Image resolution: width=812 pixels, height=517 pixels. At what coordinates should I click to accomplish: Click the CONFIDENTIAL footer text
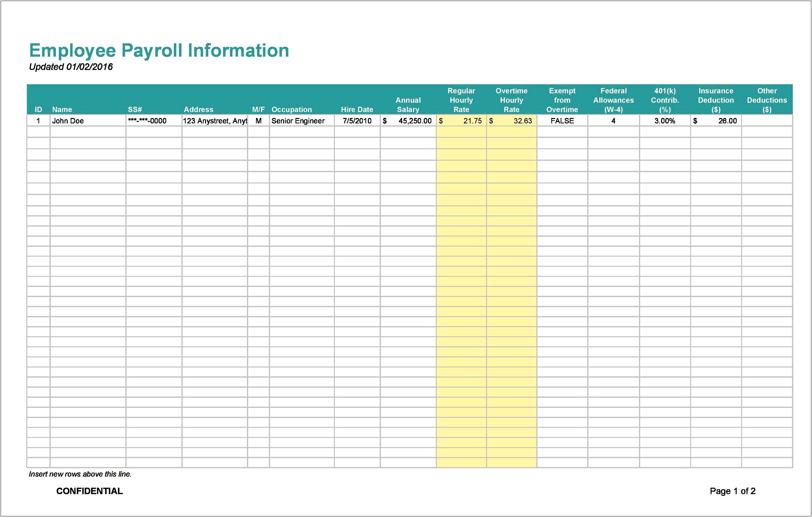pyautogui.click(x=89, y=491)
